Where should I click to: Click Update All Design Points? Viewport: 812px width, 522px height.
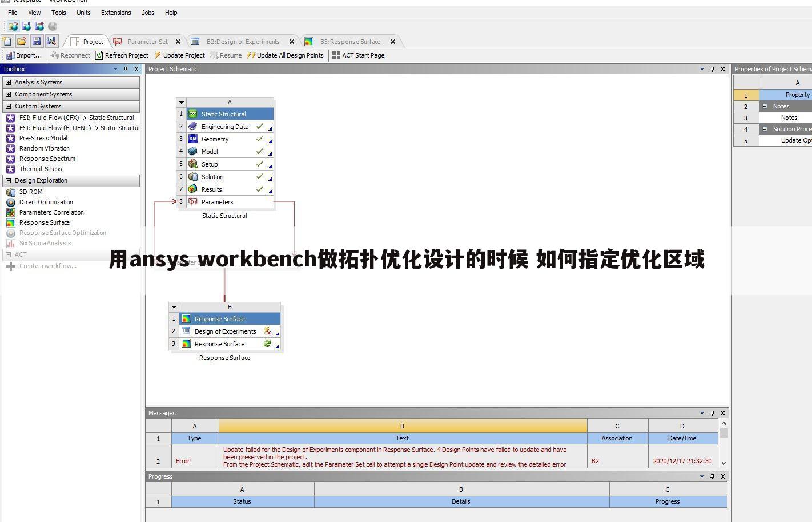tap(286, 55)
